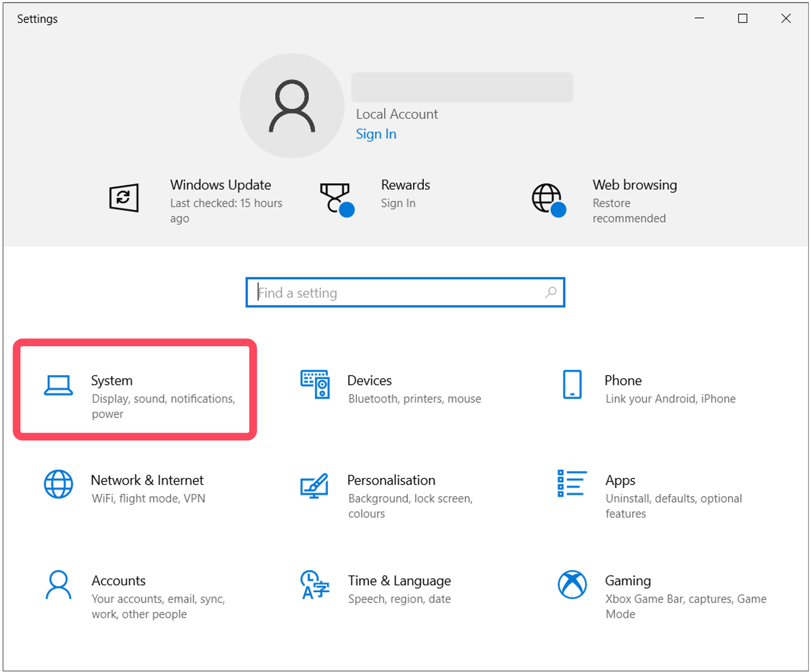811x672 pixels.
Task: Click into the Find a setting field
Action: [x=405, y=292]
